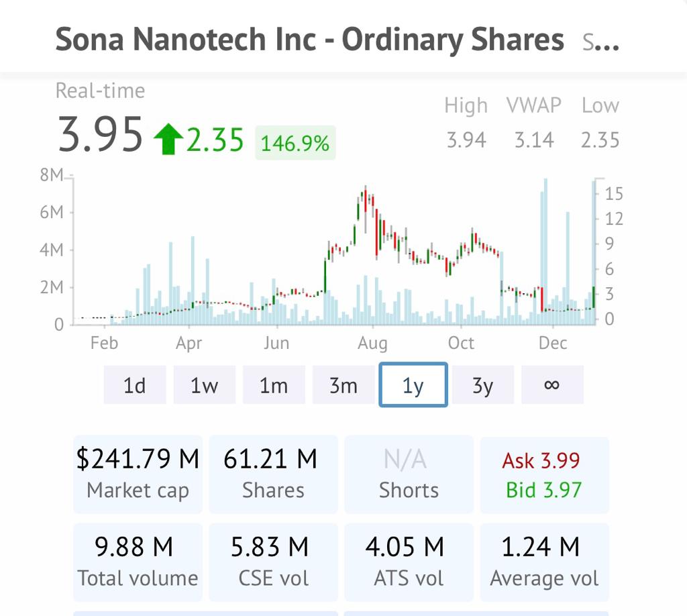Select the 1d time range
This screenshot has width=687, height=616.
(x=135, y=385)
